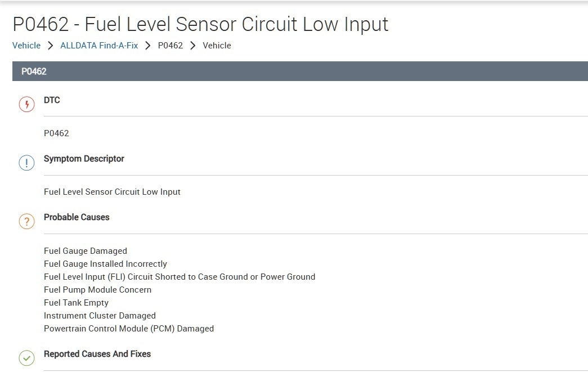Expand the Symptom Descriptor section heading
The image size is (588, 372).
(x=84, y=159)
